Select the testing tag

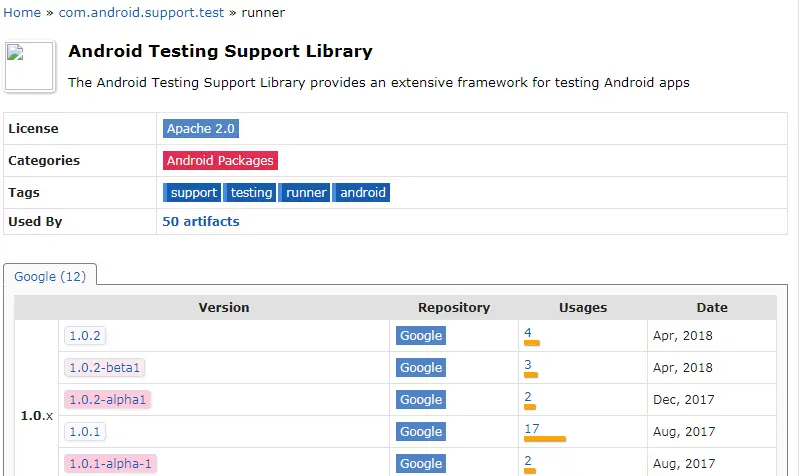coord(250,193)
